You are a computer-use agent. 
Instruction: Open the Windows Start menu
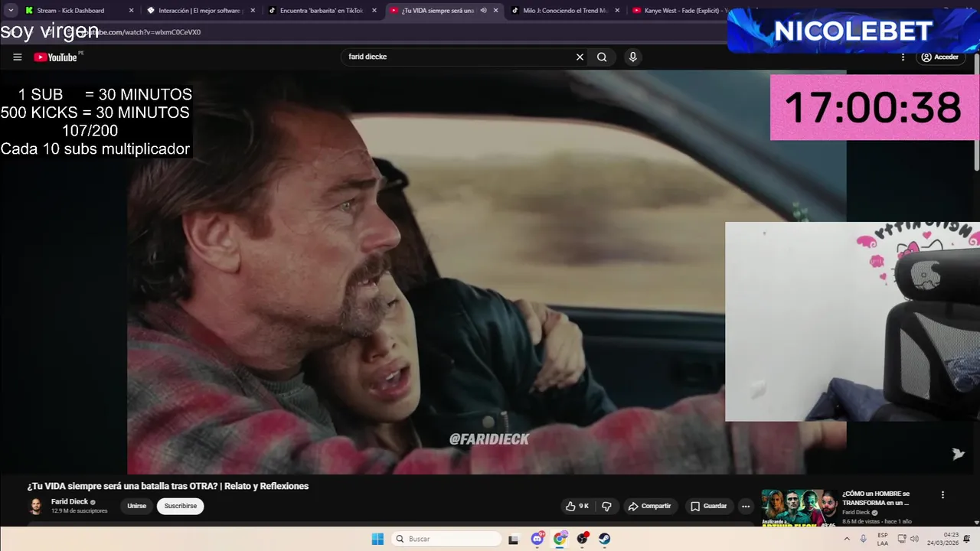click(x=377, y=539)
